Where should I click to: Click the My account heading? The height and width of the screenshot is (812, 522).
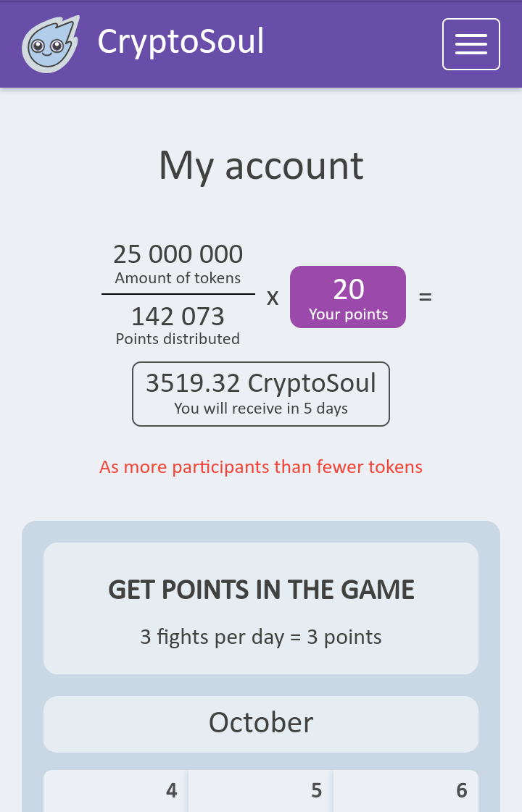click(261, 165)
